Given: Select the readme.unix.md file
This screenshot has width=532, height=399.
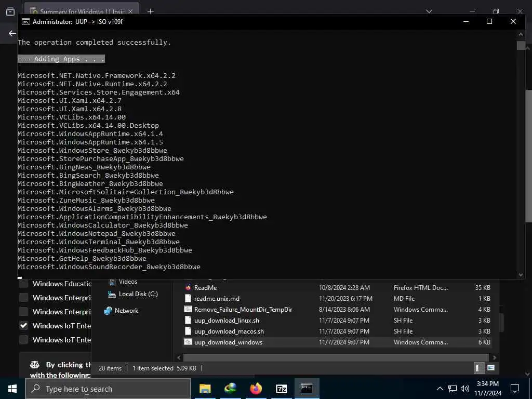Looking at the screenshot, I should [x=217, y=299].
